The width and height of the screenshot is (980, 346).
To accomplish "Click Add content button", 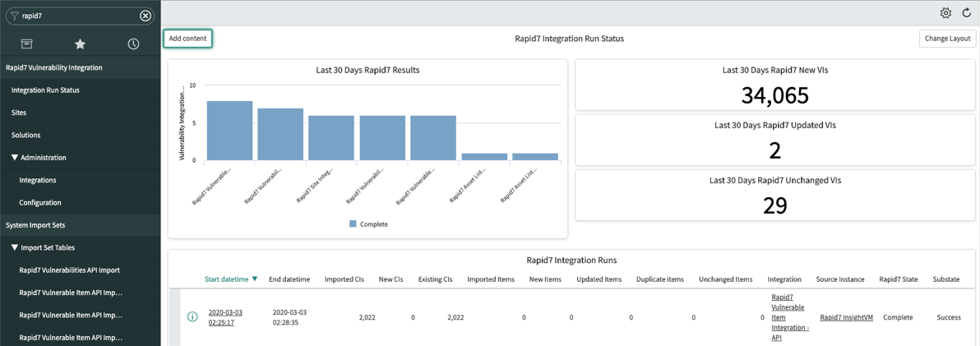I will (188, 38).
